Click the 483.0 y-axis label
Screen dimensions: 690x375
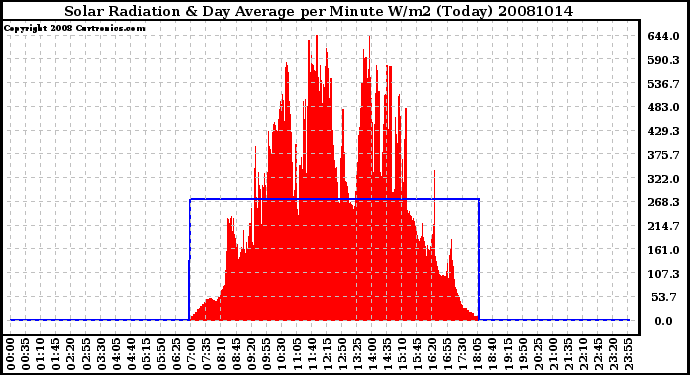click(663, 107)
